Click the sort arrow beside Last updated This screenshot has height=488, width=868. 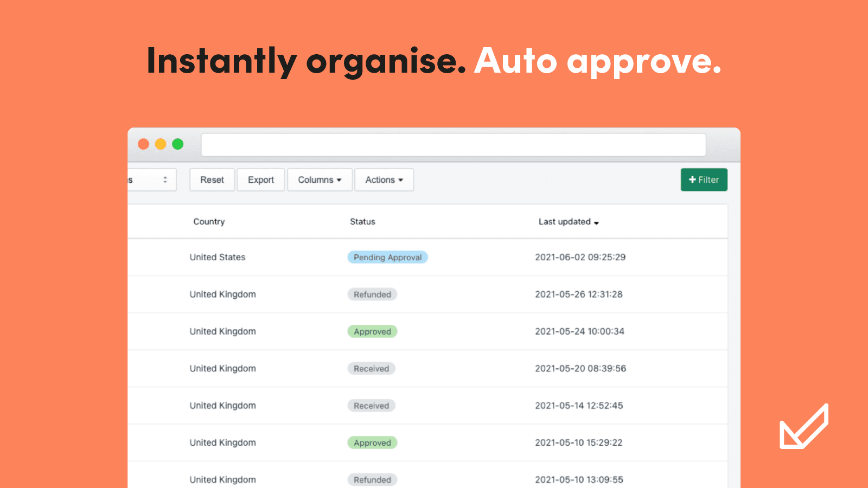coord(597,222)
